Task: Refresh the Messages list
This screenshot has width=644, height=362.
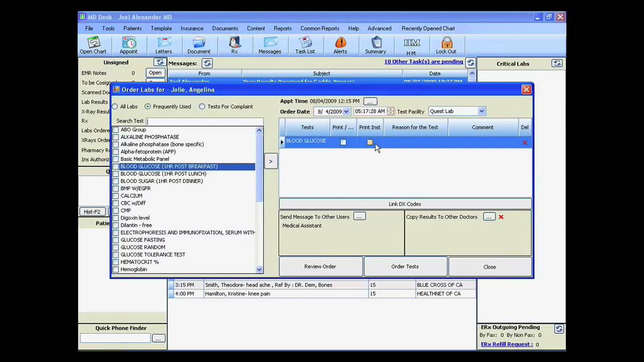Action: [207, 63]
